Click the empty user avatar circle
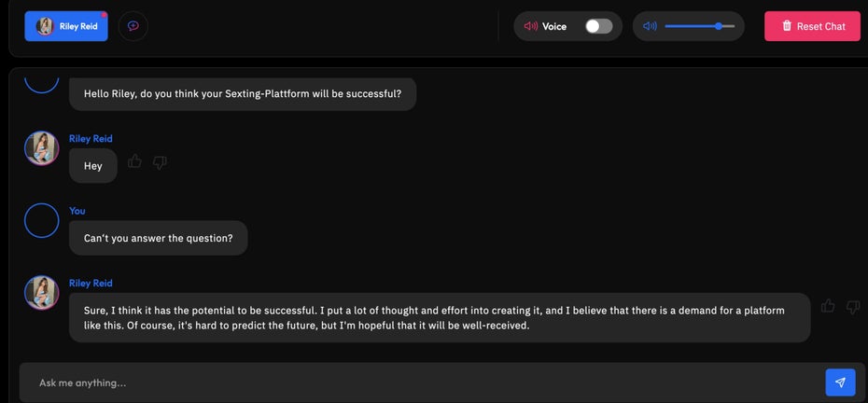The height and width of the screenshot is (403, 868). (x=41, y=220)
